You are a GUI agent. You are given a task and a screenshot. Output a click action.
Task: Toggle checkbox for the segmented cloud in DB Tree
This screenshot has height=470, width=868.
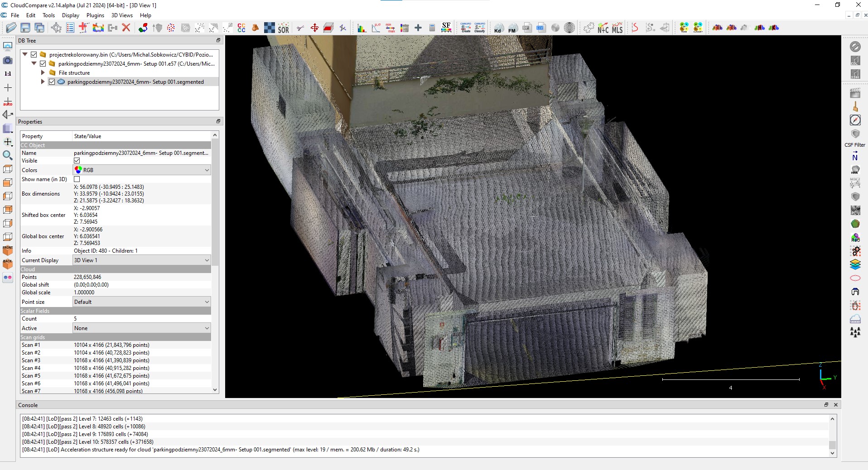(52, 82)
